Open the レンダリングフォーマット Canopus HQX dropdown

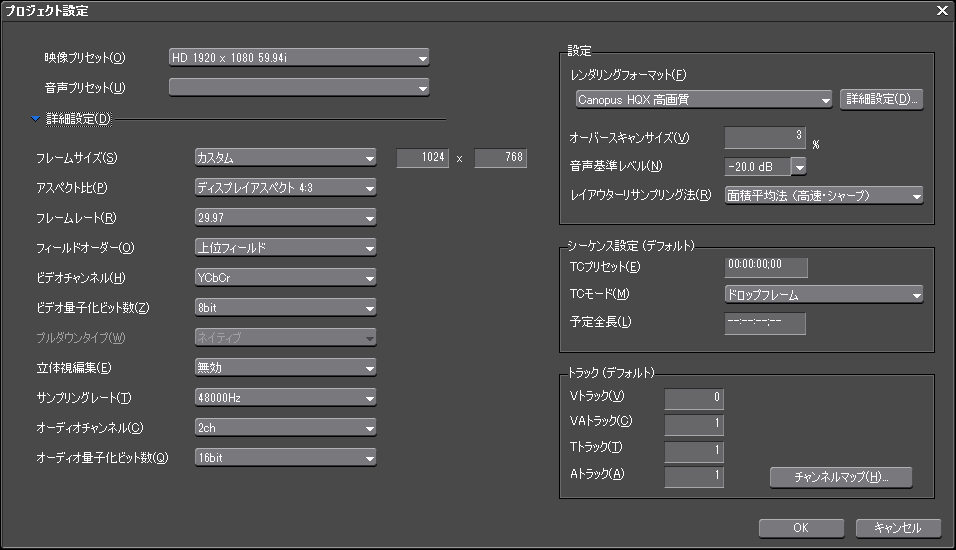(x=704, y=99)
